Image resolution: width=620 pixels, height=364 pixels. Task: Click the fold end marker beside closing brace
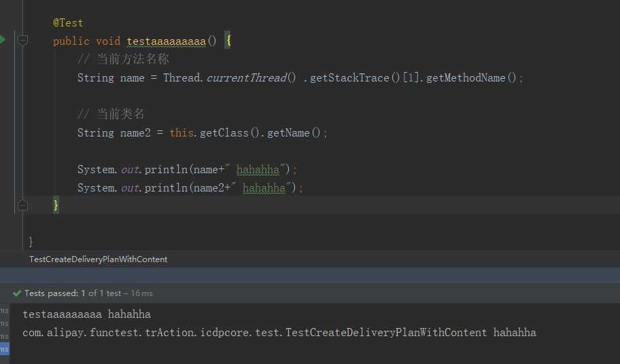[22, 205]
